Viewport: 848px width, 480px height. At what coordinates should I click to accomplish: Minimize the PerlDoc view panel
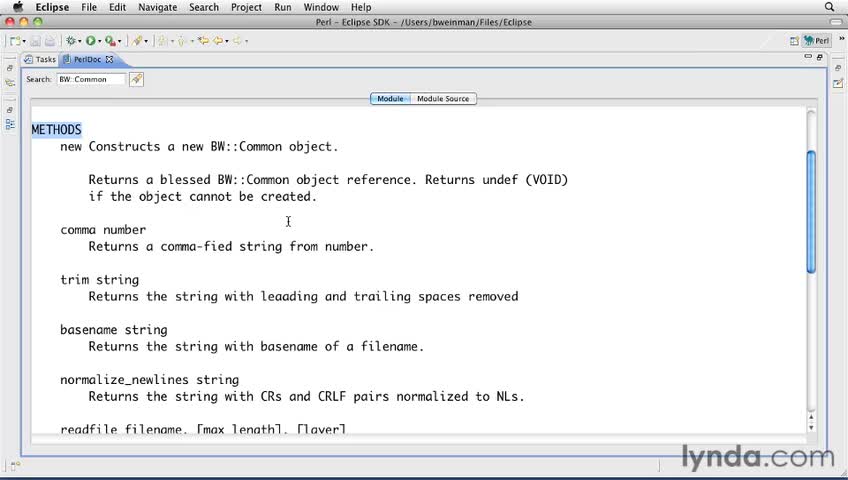pos(808,56)
